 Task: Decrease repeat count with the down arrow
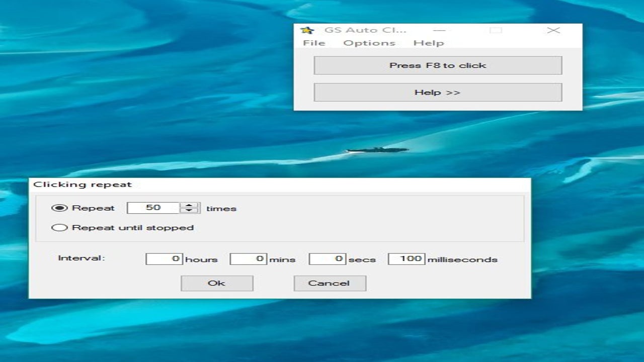point(189,211)
